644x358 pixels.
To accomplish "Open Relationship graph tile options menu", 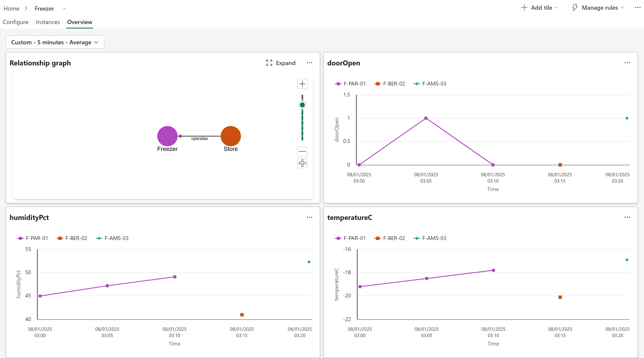I will (x=310, y=63).
